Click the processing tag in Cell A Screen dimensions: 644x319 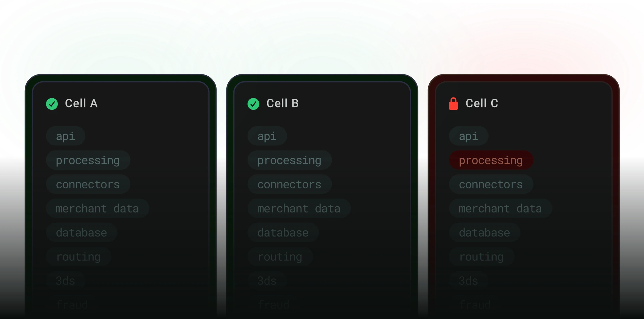tap(88, 160)
